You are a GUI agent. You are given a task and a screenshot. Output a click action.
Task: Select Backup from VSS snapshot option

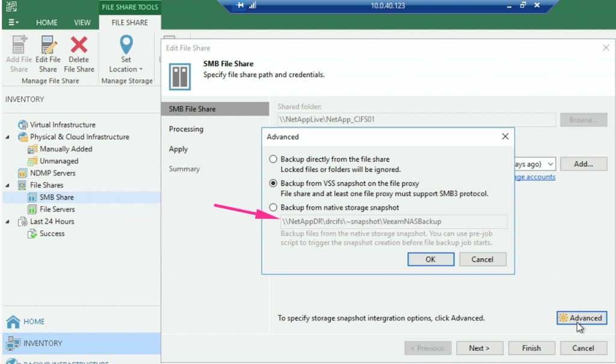pyautogui.click(x=273, y=183)
